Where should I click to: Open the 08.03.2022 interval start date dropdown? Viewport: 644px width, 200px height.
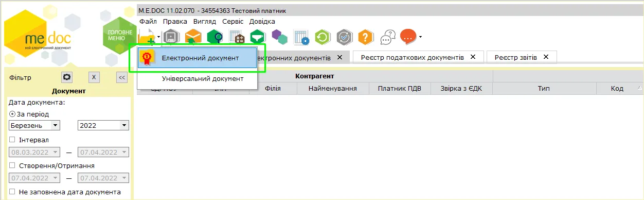(x=56, y=153)
